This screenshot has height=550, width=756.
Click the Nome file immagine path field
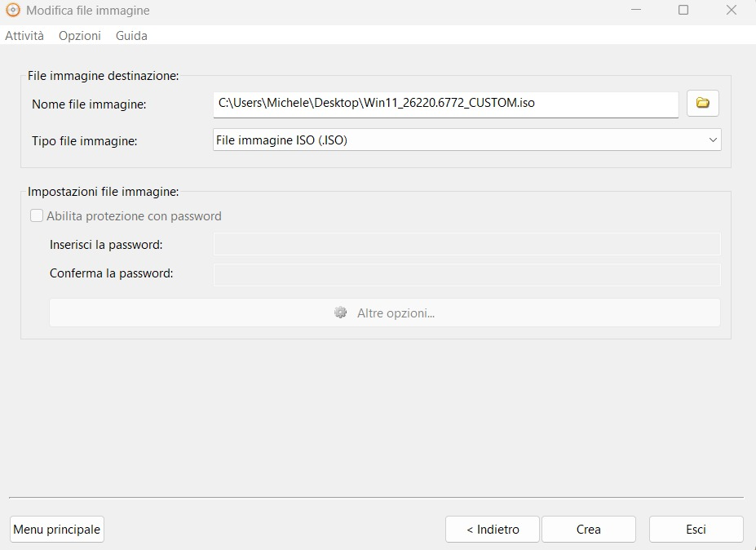[x=444, y=104]
